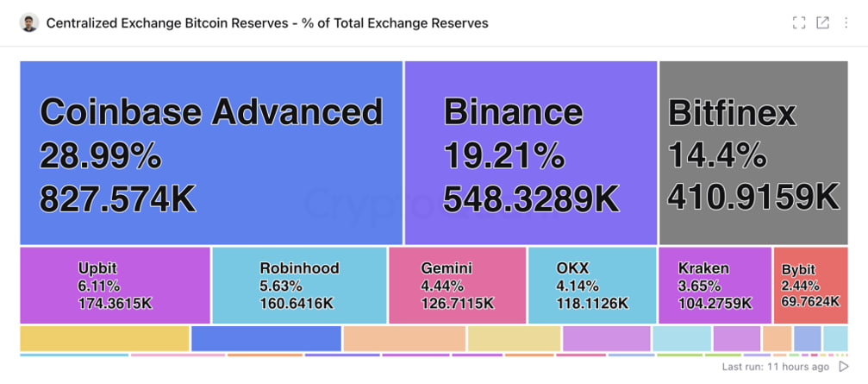
Task: Click the 'Last run: 11 hours ago' label
Action: click(x=775, y=367)
